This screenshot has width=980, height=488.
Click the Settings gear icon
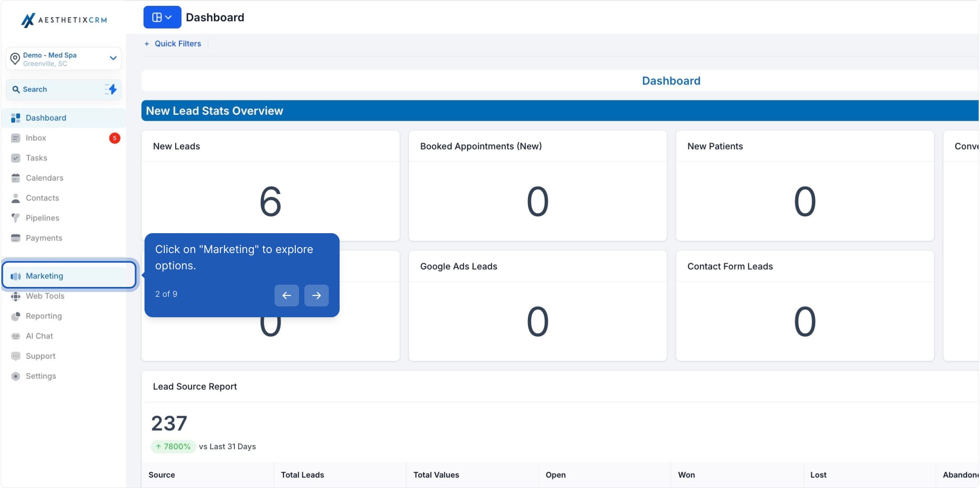(15, 376)
